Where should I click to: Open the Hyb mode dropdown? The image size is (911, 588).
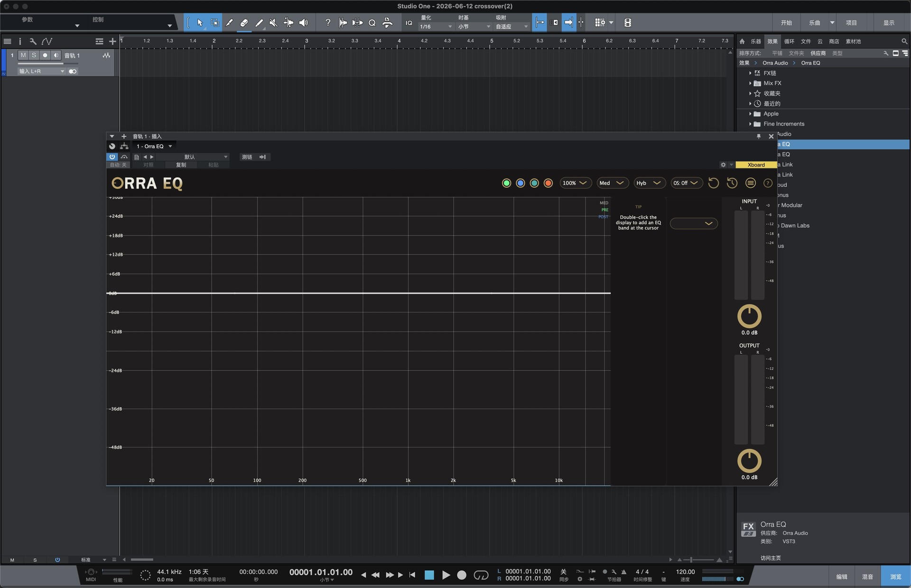tap(650, 183)
